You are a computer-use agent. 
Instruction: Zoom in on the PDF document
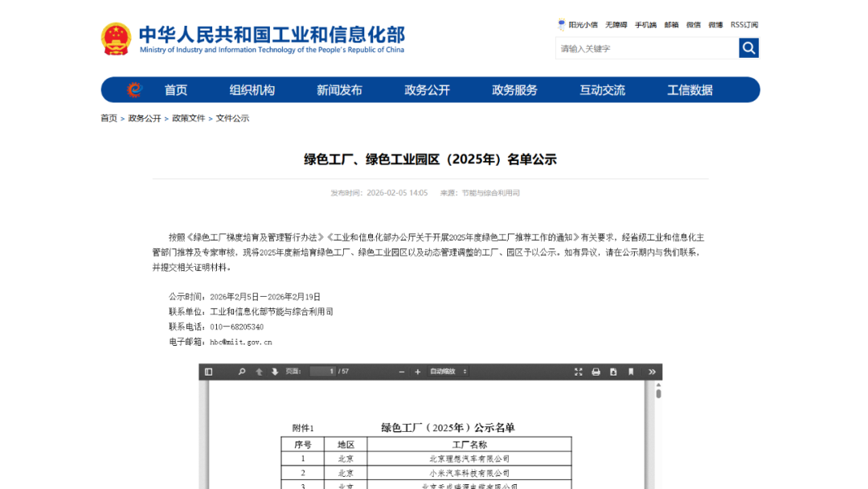pyautogui.click(x=418, y=372)
